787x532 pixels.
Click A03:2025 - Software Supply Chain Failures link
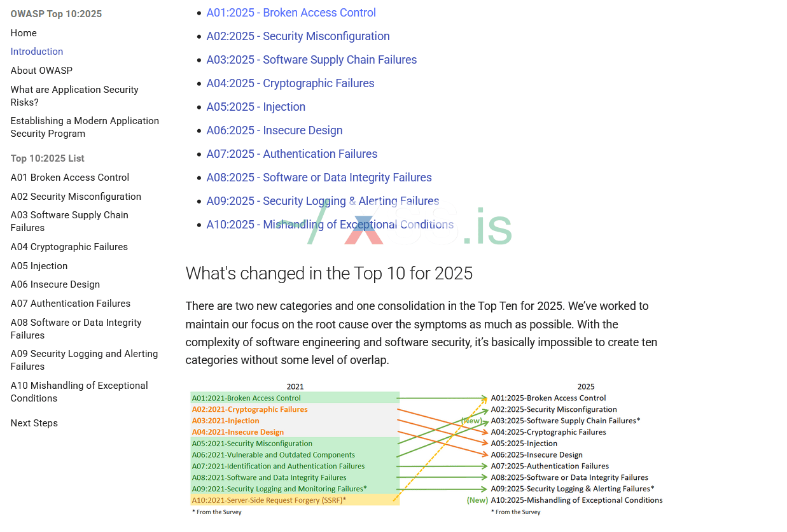(312, 60)
